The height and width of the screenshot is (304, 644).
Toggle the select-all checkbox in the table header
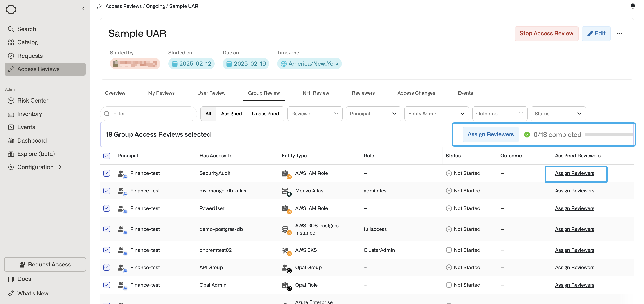106,156
